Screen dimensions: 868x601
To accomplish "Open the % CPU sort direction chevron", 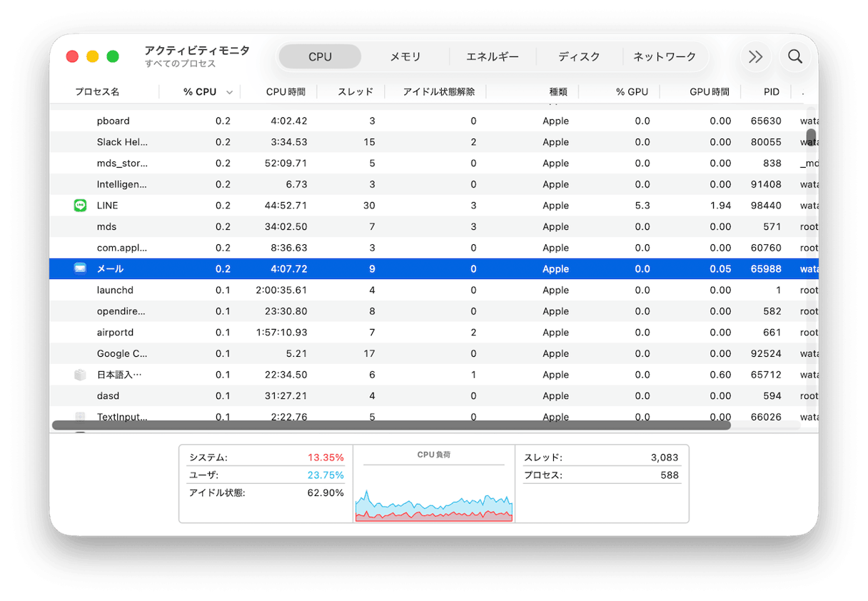I will (229, 92).
